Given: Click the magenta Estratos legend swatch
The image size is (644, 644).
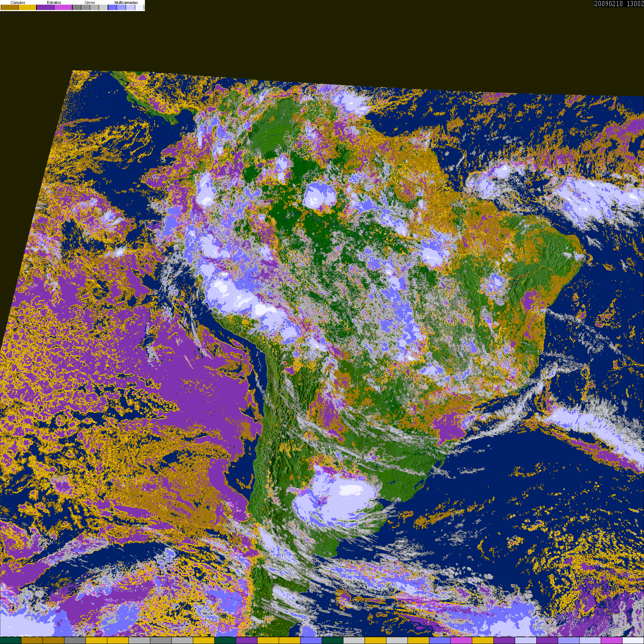Looking at the screenshot, I should [63, 7].
